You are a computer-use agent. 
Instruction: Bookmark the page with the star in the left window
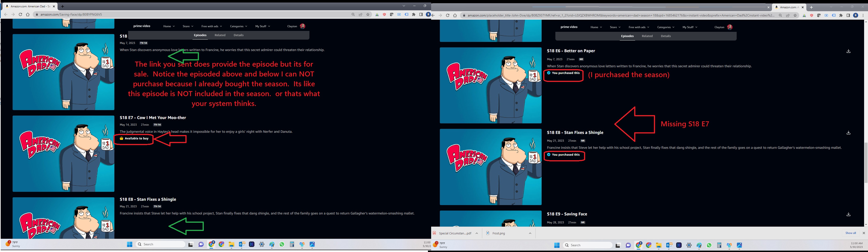tap(368, 14)
